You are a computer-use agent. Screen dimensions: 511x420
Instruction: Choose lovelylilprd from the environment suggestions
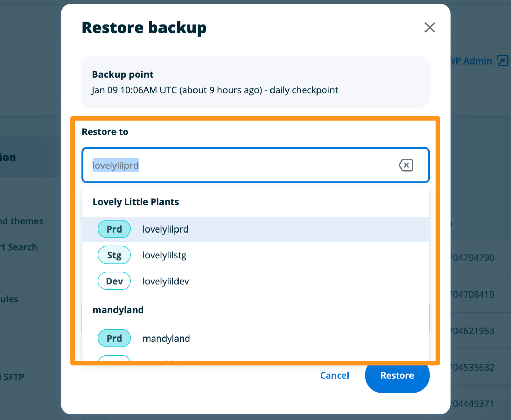pyautogui.click(x=166, y=229)
